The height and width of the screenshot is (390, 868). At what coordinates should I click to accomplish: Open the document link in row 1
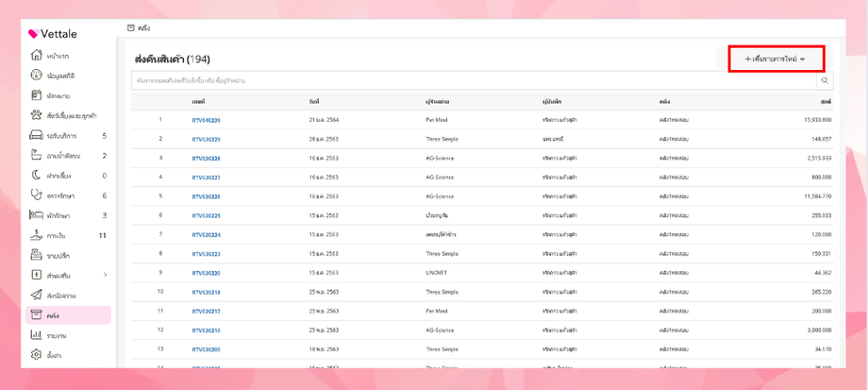[x=206, y=120]
